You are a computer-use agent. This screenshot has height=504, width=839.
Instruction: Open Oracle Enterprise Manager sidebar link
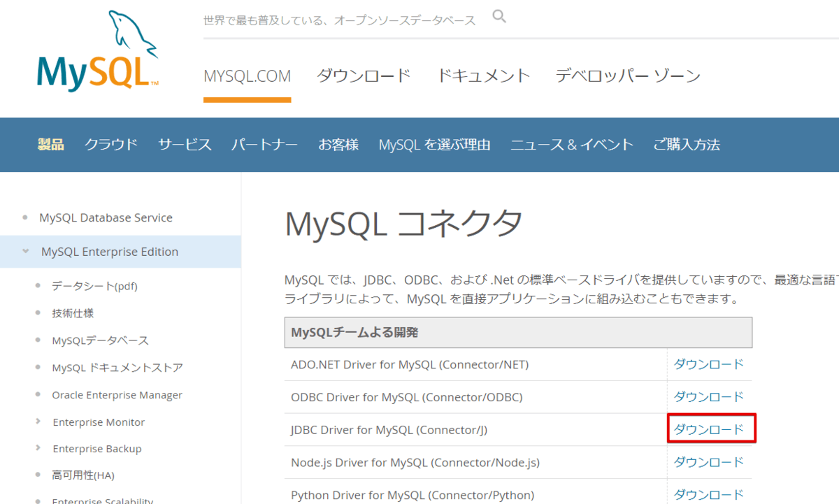click(117, 395)
